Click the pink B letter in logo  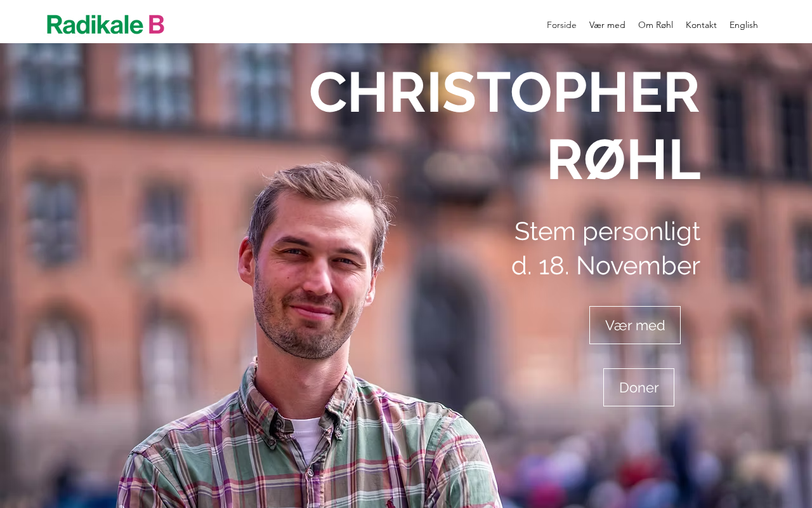(156, 24)
